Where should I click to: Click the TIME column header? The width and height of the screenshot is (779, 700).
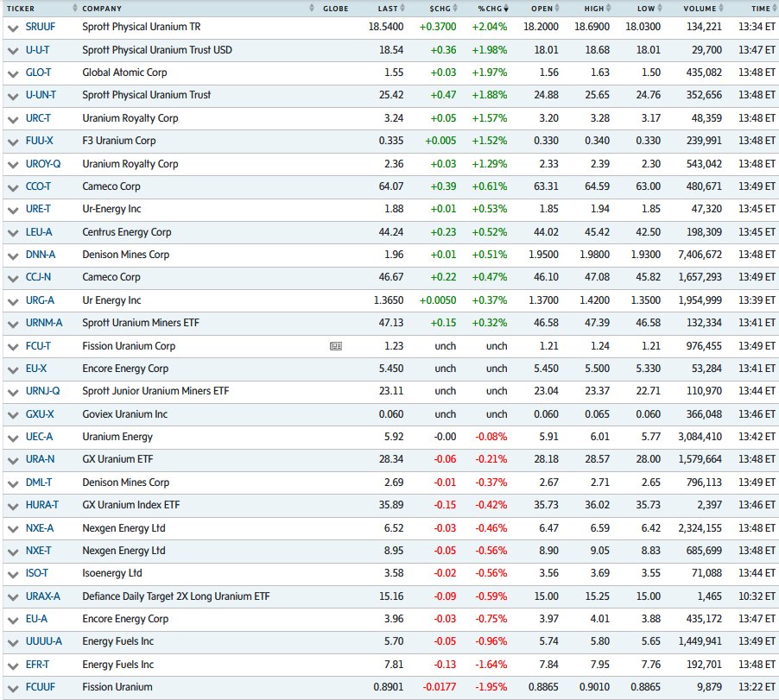(760, 9)
